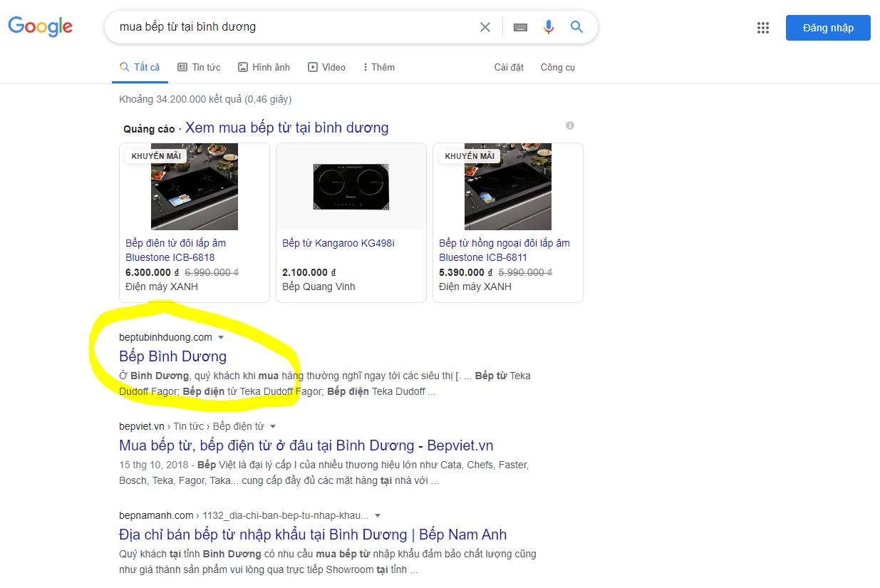Switch to the Video tab

click(326, 67)
